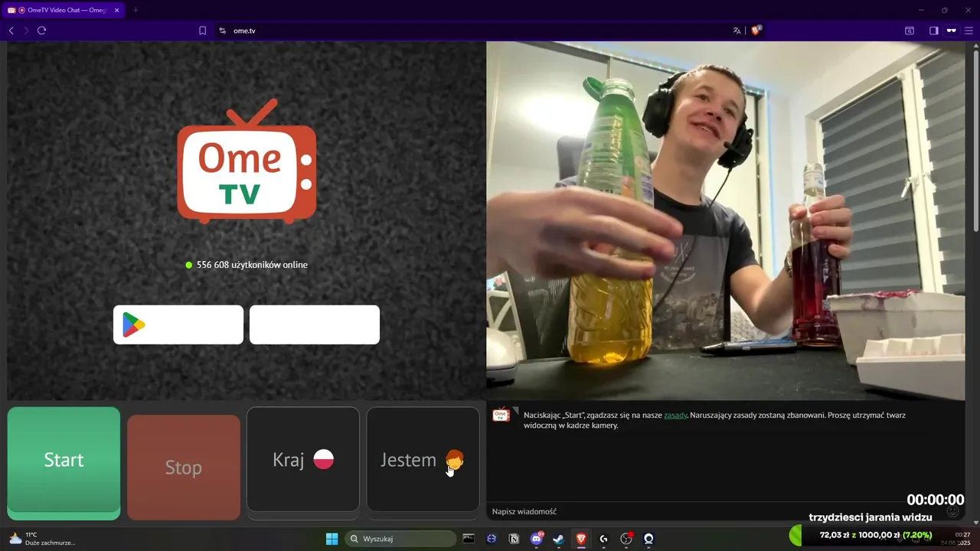Click the 556 608 użytkowników online text

click(x=252, y=265)
